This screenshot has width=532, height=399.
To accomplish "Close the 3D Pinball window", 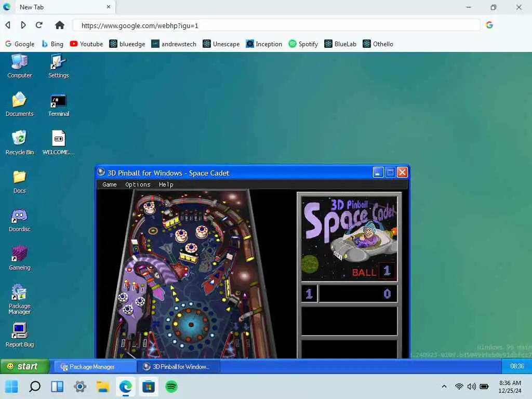I will pos(403,172).
